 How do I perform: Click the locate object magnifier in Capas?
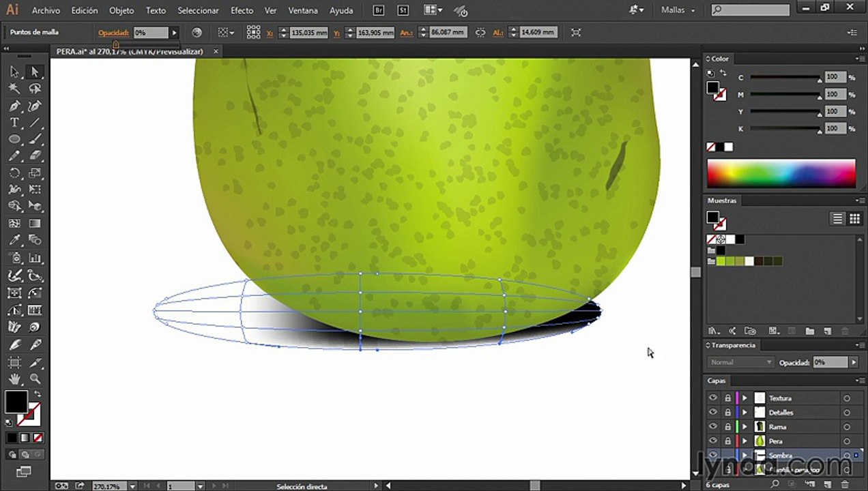click(x=775, y=484)
